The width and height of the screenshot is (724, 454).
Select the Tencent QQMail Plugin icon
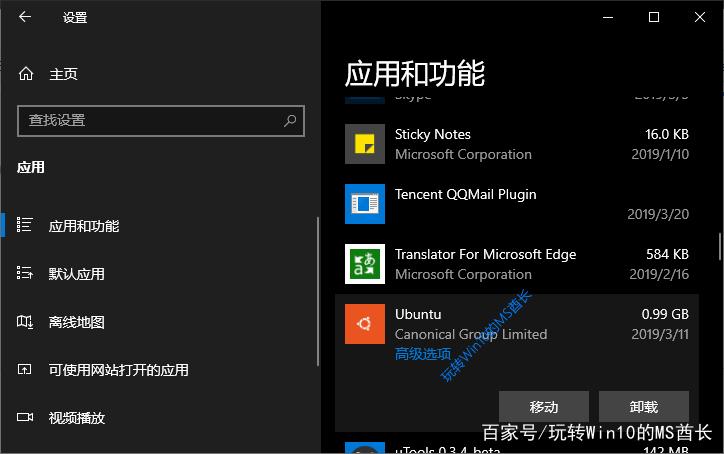tap(365, 204)
